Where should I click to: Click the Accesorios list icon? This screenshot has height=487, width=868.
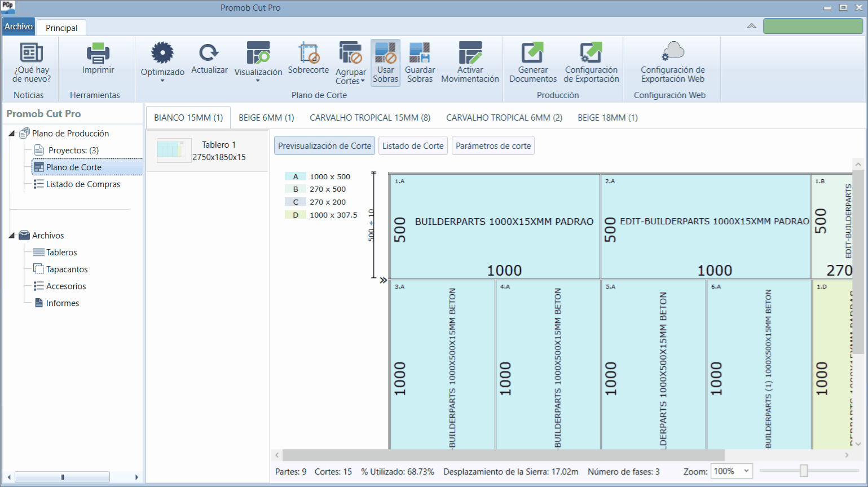[39, 286]
